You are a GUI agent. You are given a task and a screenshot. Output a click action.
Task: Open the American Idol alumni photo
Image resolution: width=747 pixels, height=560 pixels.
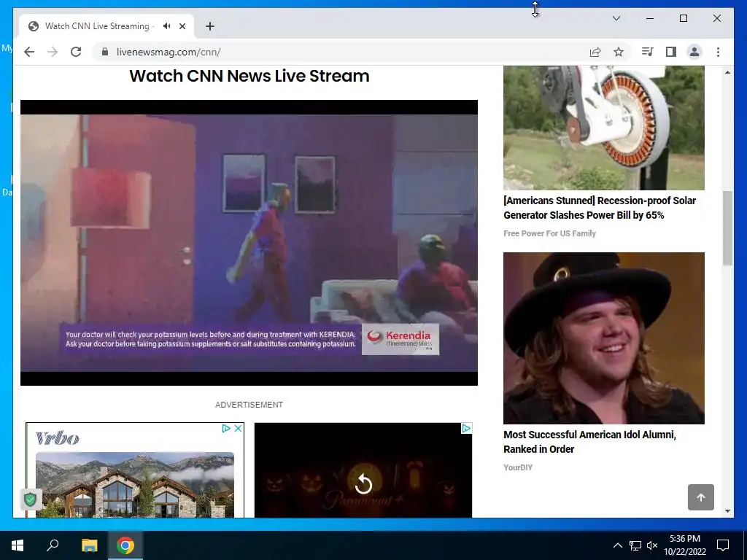603,338
